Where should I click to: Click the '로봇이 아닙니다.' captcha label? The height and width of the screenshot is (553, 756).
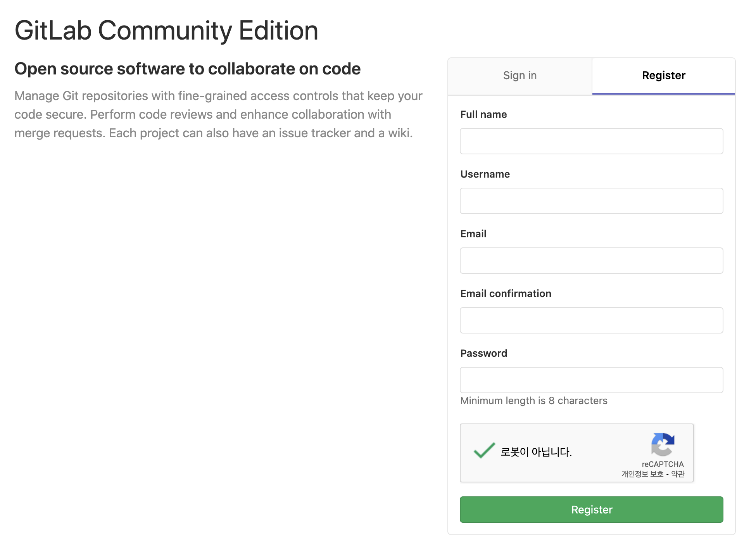click(536, 452)
